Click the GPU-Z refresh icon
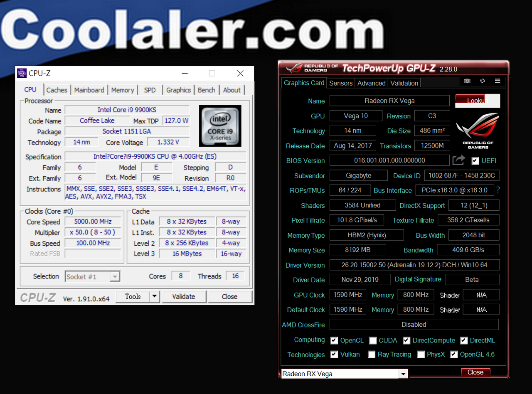This screenshot has width=532, height=394. [482, 81]
